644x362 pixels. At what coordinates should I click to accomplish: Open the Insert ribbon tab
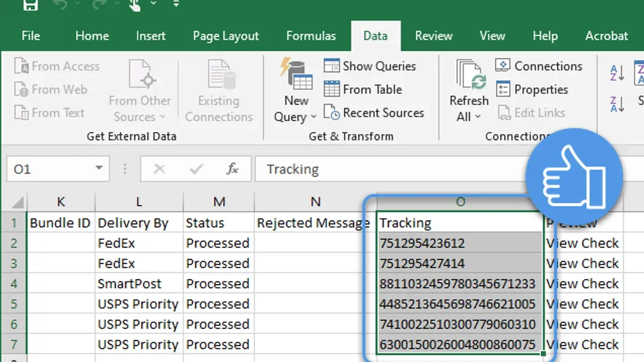151,36
